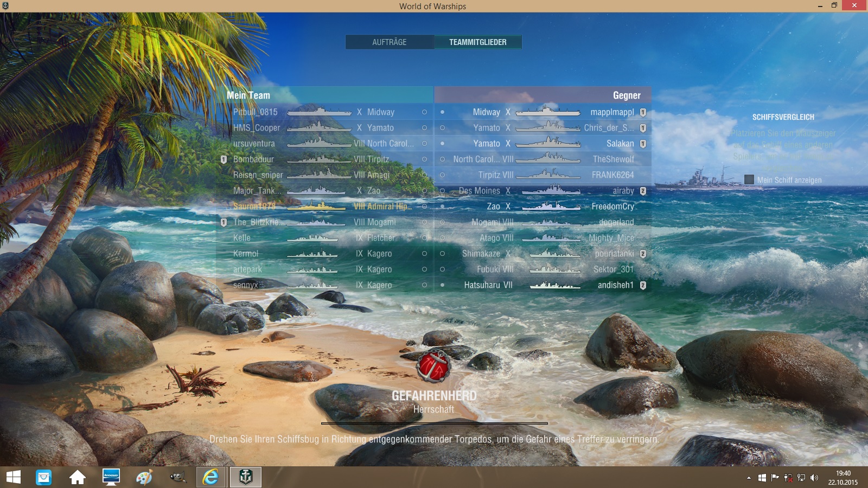
Task: Click the division badge left of Bombaduur
Action: click(224, 159)
